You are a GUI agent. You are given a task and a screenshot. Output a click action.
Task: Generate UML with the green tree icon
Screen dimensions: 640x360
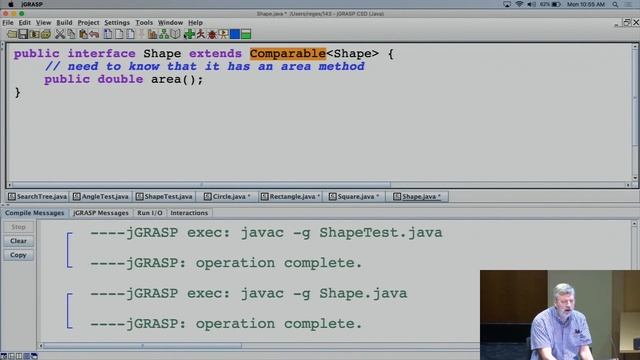[164, 34]
